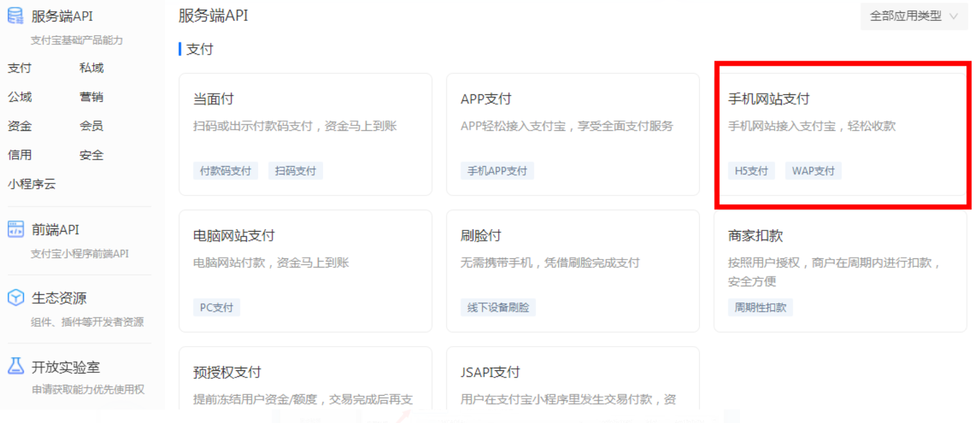Click the chevron beside 全部应用类型
Screen dimensions: 980x423
click(953, 16)
